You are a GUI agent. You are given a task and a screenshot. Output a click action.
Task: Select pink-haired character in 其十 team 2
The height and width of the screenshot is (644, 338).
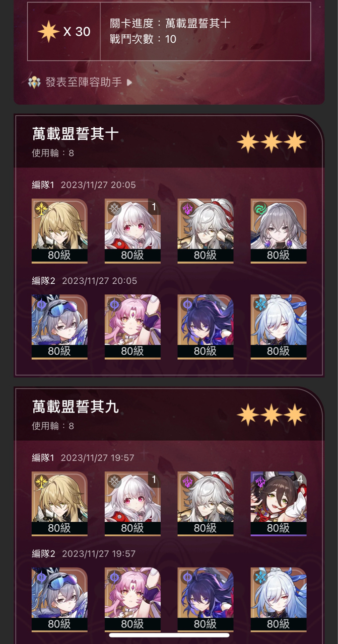132,327
